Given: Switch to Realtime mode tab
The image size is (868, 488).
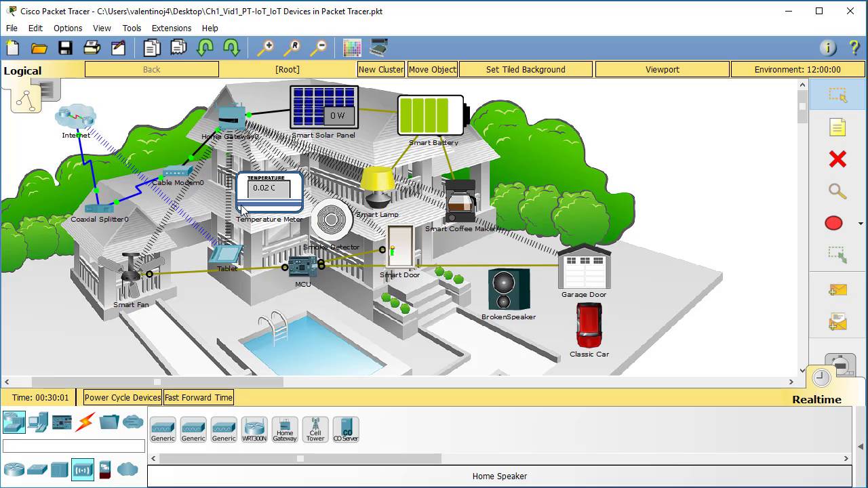Looking at the screenshot, I should (x=816, y=399).
